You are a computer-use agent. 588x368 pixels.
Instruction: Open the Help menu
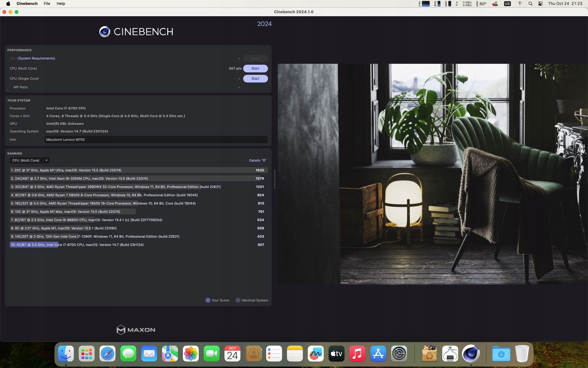click(61, 4)
